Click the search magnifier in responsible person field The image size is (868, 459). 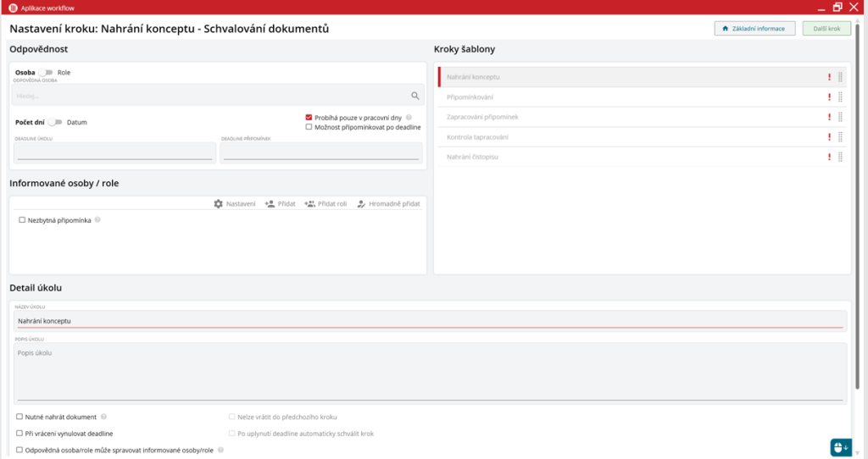coord(415,96)
